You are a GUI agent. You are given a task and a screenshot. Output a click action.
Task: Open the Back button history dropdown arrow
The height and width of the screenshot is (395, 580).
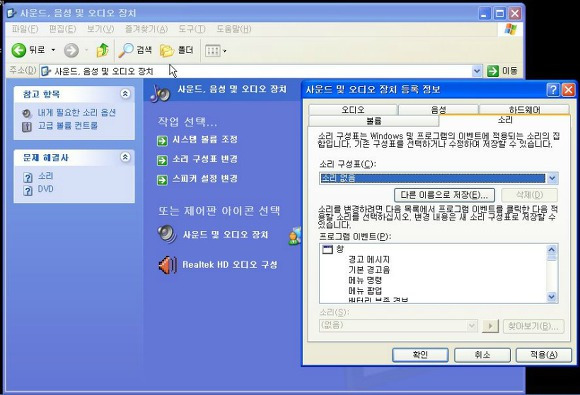[53, 50]
